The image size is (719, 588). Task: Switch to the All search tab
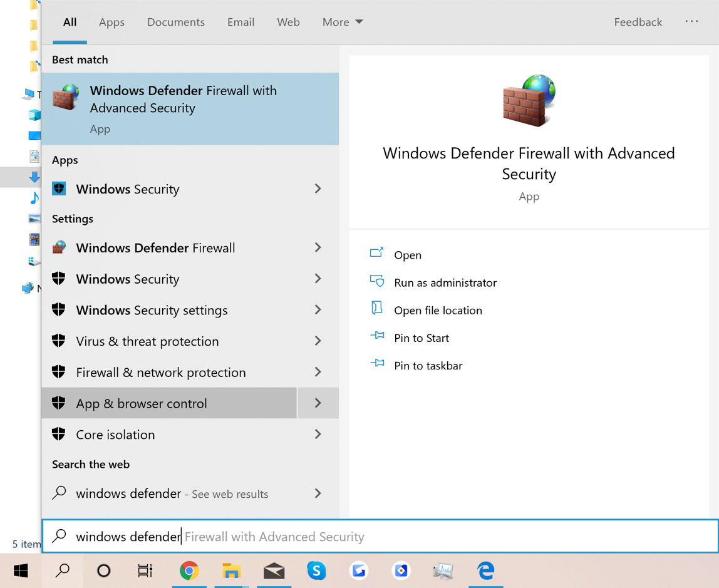point(70,22)
